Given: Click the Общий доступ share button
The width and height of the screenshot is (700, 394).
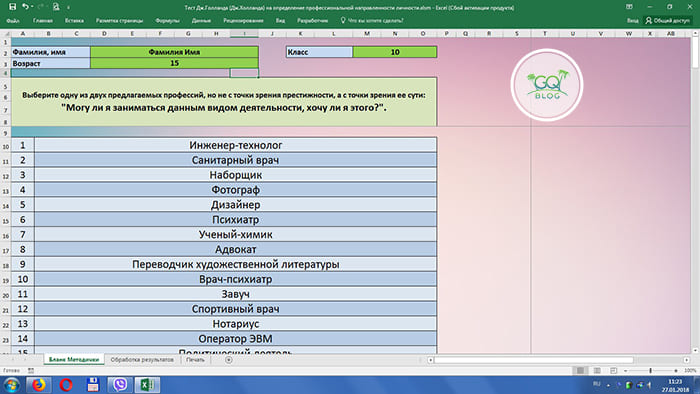Looking at the screenshot, I should pos(667,21).
